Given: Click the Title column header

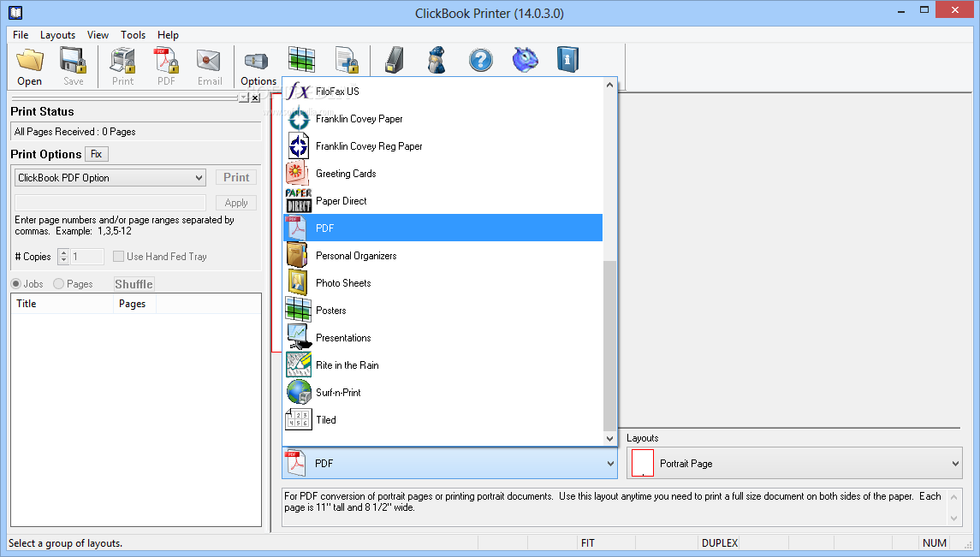Looking at the screenshot, I should (62, 304).
